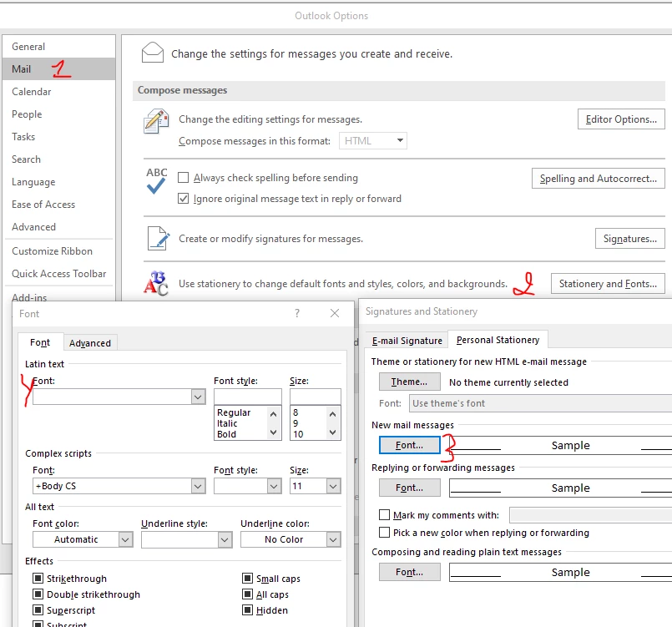Image resolution: width=672 pixels, height=627 pixels.
Task: Toggle the Hidden effect checkbox
Action: click(x=247, y=609)
